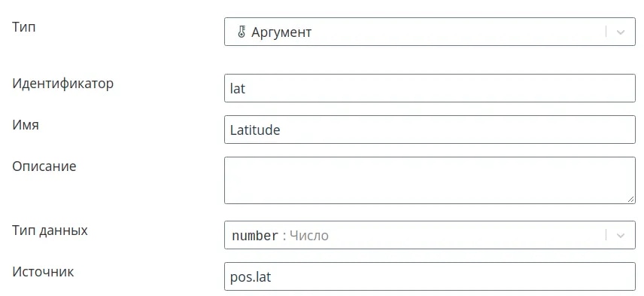644x296 pixels.
Task: Click the Тип field label
Action: coord(24,27)
